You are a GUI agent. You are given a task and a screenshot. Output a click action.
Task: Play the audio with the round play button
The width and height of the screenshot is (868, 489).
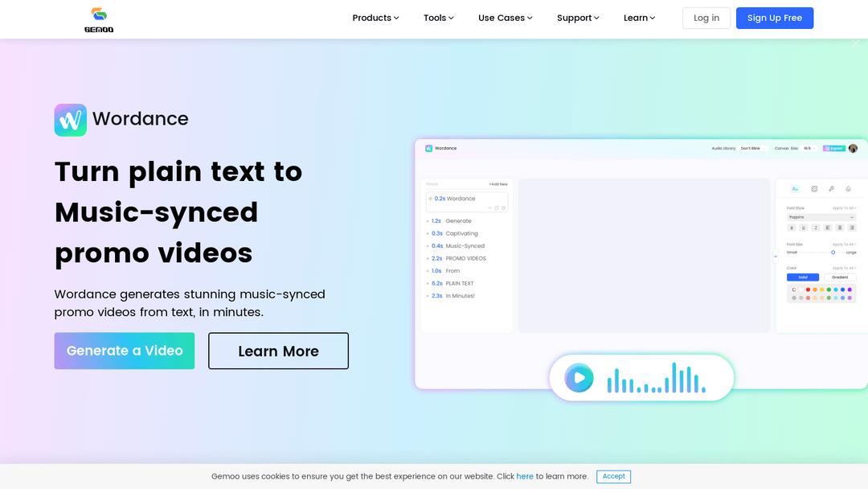[x=579, y=378]
